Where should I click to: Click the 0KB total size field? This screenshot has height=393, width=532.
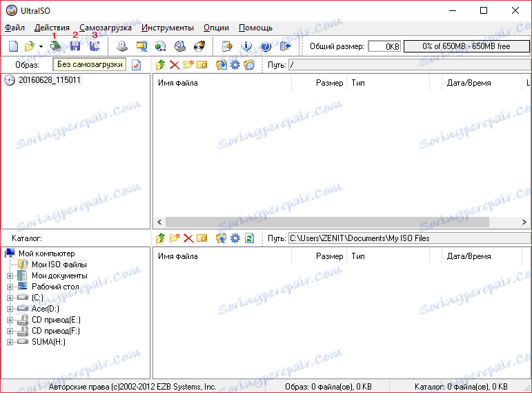[384, 46]
